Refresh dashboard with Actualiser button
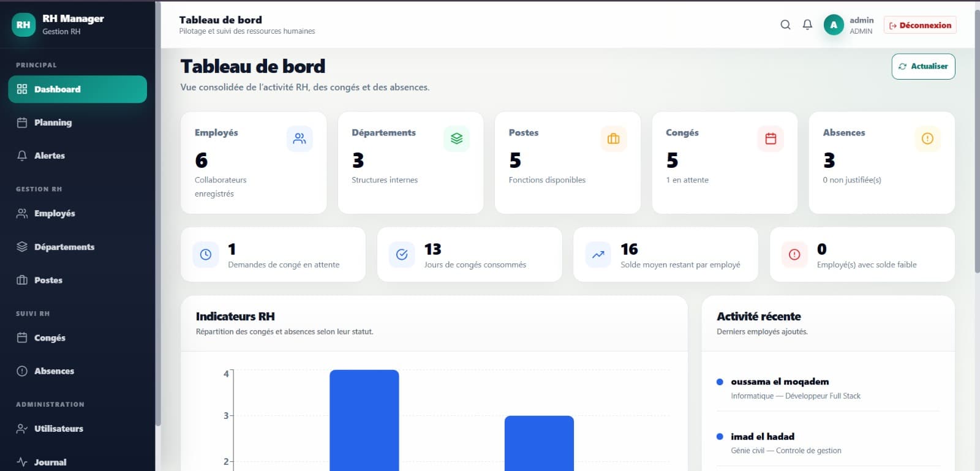The image size is (980, 471). click(923, 66)
